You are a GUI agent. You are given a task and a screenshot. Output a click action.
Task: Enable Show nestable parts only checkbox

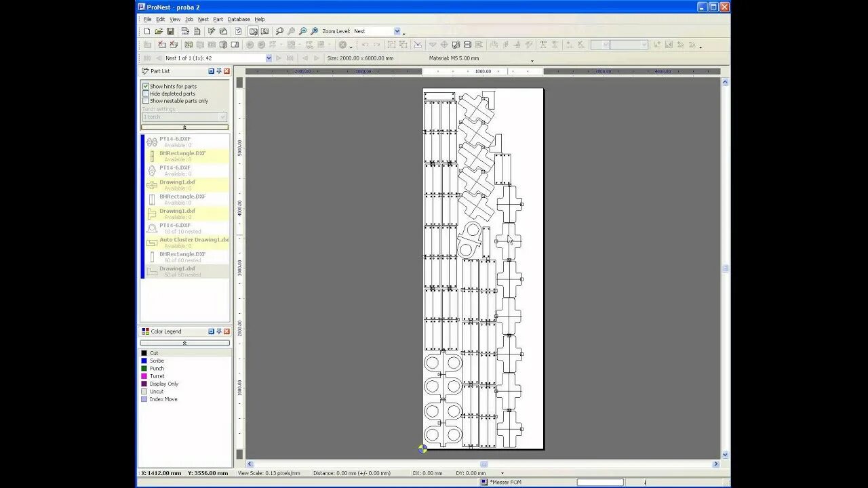(146, 101)
